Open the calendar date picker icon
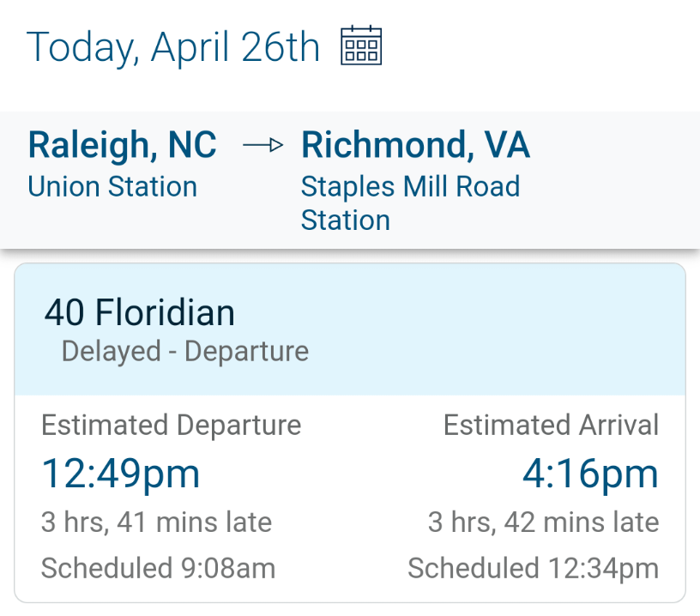This screenshot has width=700, height=616. pyautogui.click(x=361, y=45)
